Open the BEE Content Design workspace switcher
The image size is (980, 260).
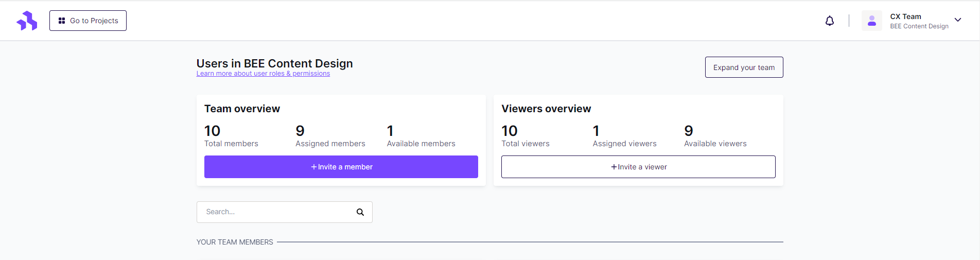(x=919, y=26)
